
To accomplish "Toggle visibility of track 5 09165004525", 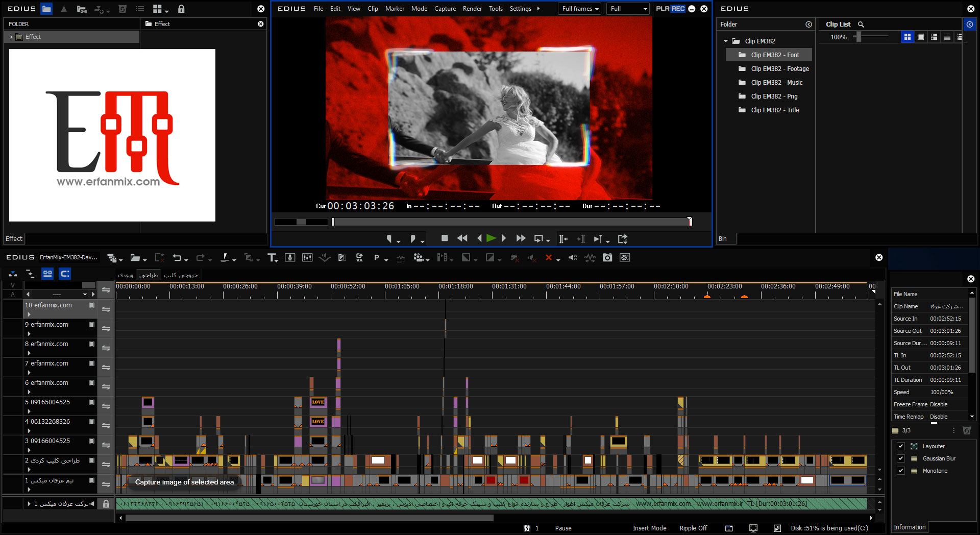I will click(x=92, y=402).
